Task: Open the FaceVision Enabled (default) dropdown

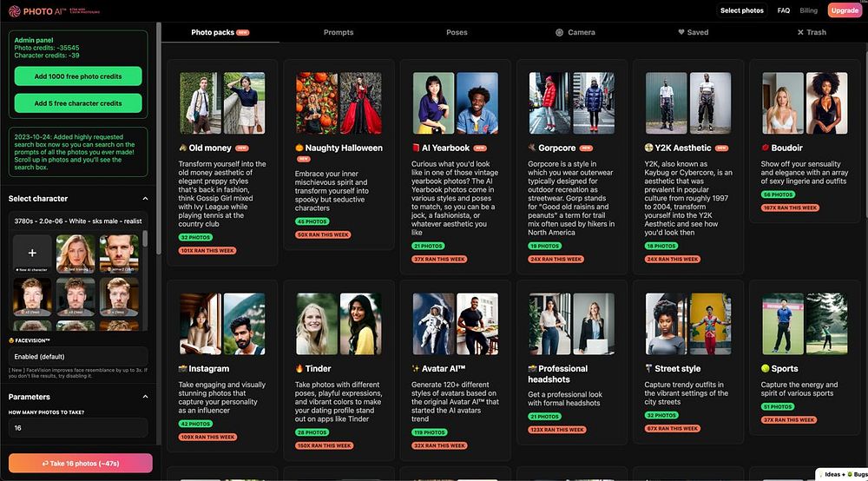Action: (x=78, y=357)
